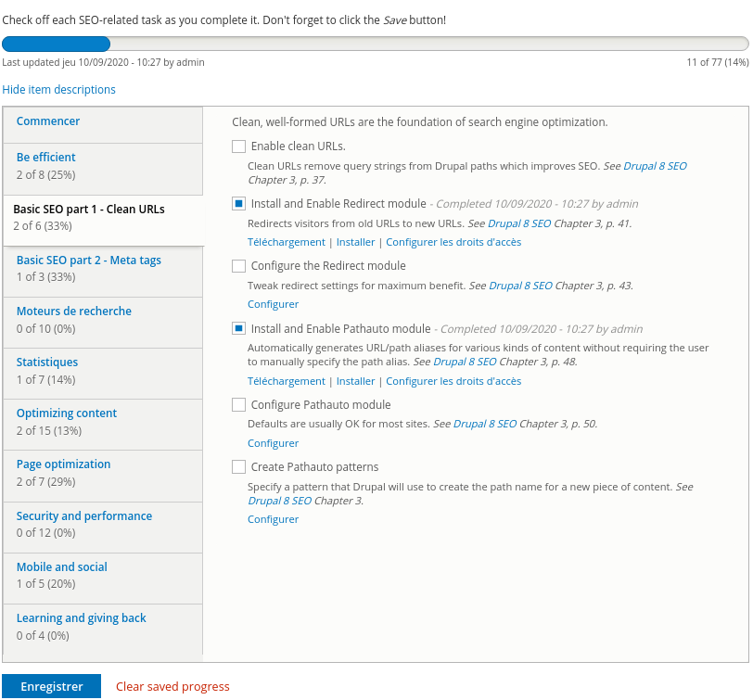Open Configurer link under Create Pathauto patterns

click(273, 519)
